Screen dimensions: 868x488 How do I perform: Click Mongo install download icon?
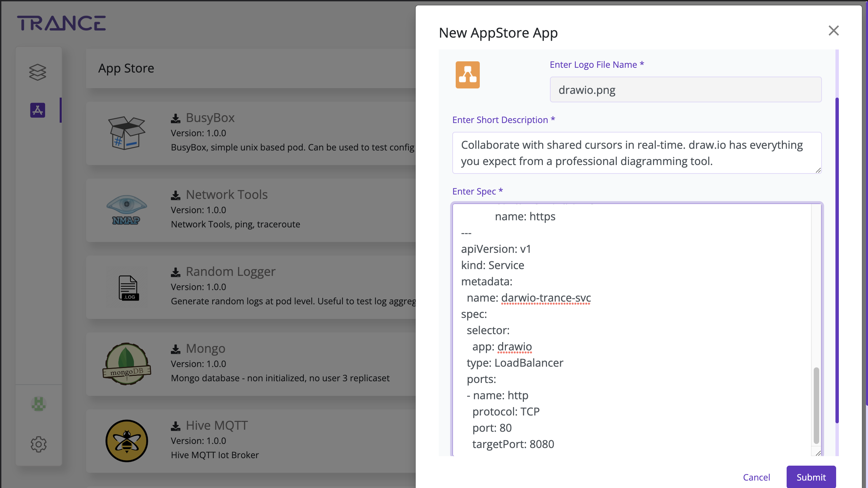[175, 349]
